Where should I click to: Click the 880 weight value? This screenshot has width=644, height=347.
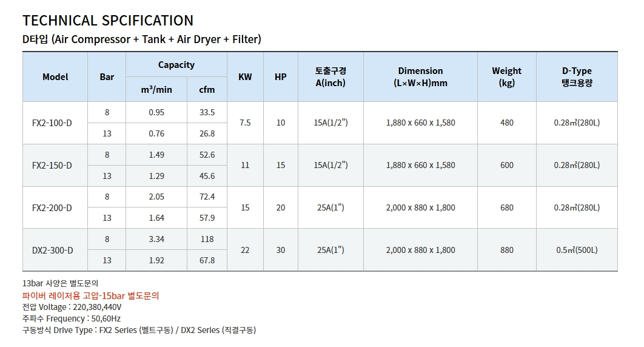point(506,250)
